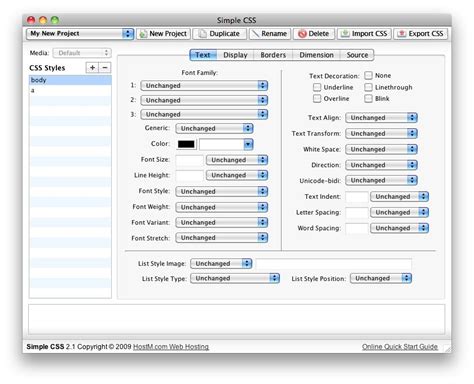474x384 pixels.
Task: Open the List Style Type dropdown
Action: [235, 278]
